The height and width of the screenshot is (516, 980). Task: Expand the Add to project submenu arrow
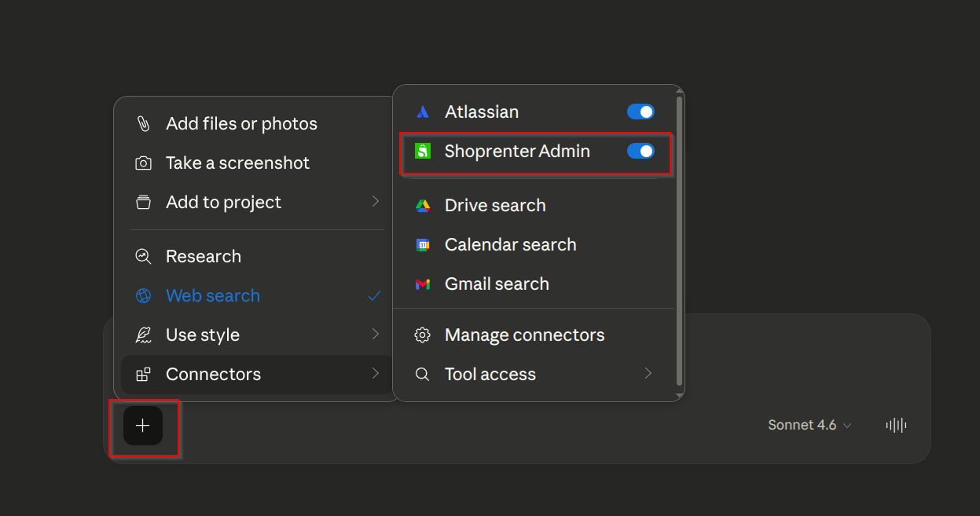pyautogui.click(x=376, y=202)
